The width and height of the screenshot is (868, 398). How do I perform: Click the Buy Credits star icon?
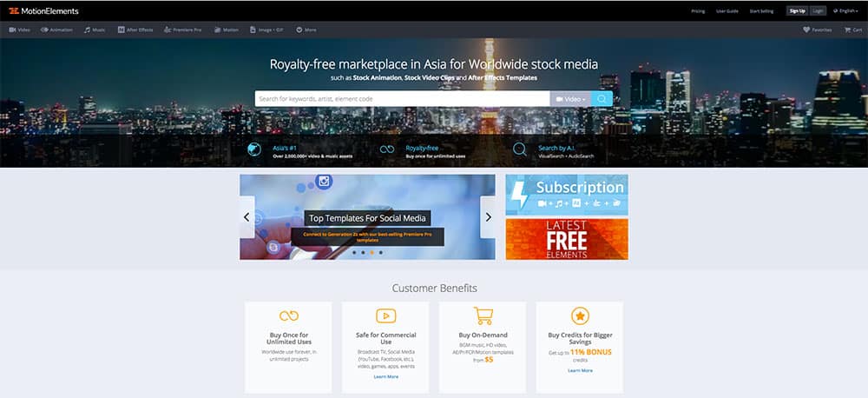click(580, 316)
